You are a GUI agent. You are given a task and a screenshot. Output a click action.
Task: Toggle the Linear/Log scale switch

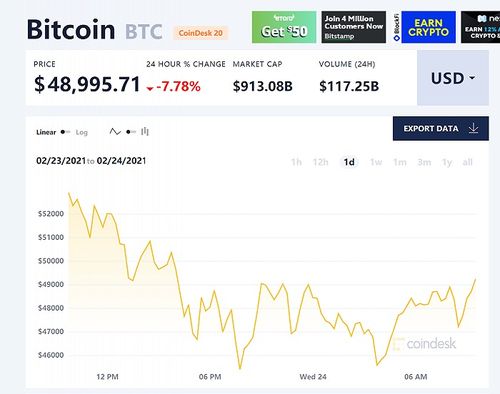pos(65,132)
